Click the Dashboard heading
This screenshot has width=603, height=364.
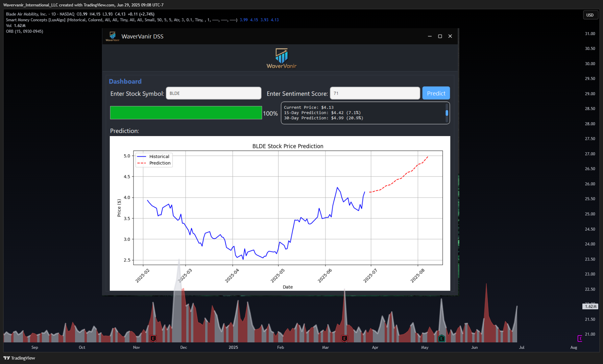pos(125,81)
